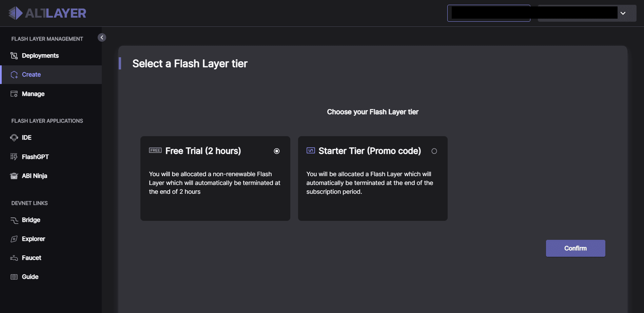
Task: Click the 'FLASH LAYER MANAGEMENT' section label
Action: pyautogui.click(x=47, y=39)
